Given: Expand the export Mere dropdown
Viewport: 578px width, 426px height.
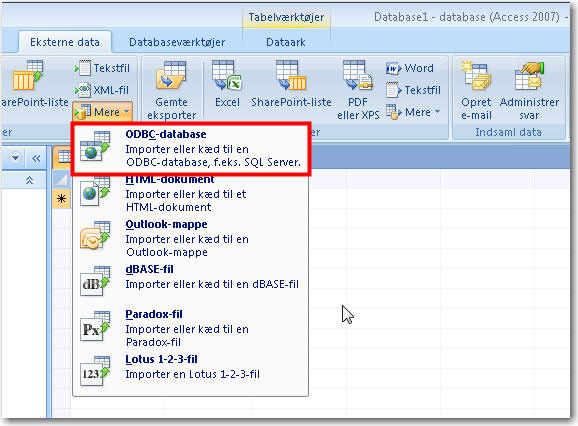Looking at the screenshot, I should tap(413, 112).
